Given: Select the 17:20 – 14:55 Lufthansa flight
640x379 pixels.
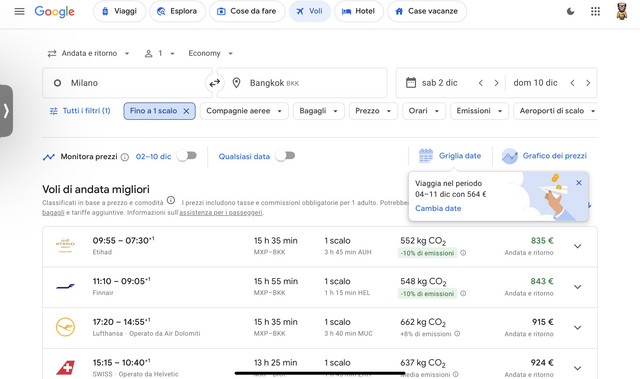Looking at the screenshot, I should [x=320, y=328].
